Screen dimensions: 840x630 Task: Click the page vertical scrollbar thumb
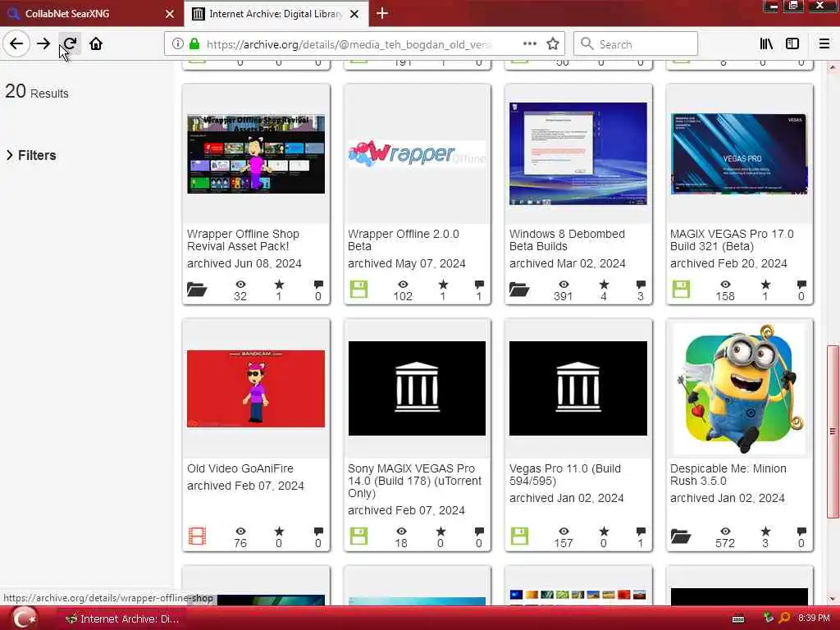[833, 431]
